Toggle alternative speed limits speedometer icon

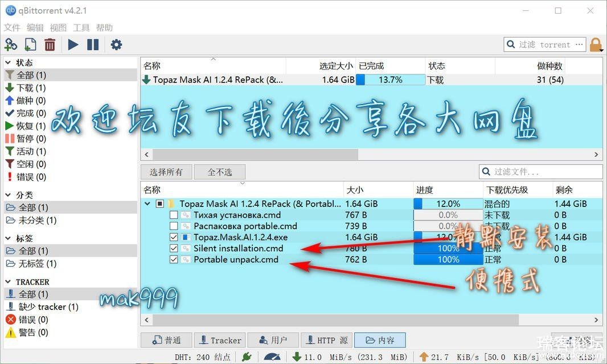pyautogui.click(x=272, y=357)
